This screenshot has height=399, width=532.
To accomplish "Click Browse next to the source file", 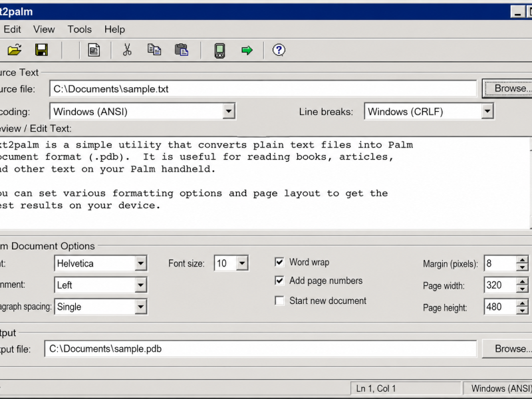I will (x=508, y=88).
